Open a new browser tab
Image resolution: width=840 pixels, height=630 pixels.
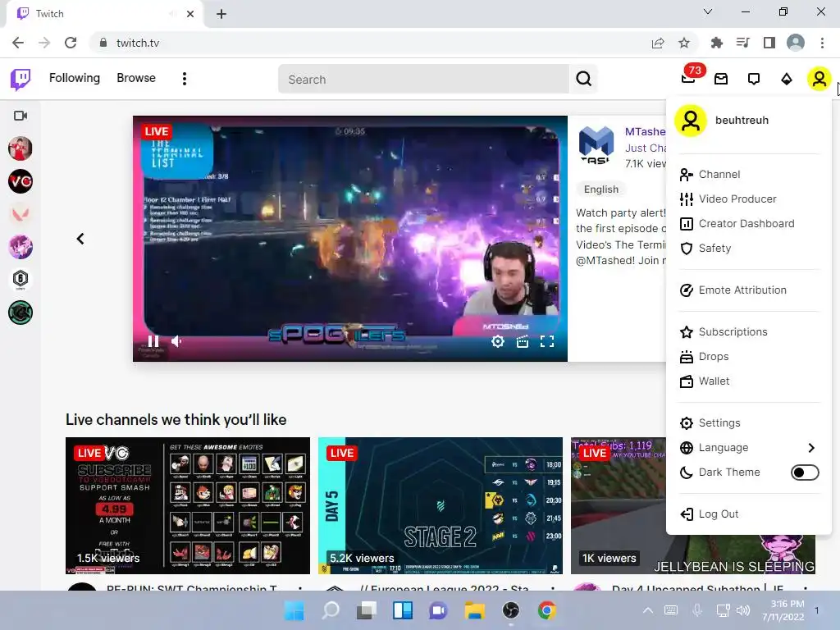click(221, 14)
